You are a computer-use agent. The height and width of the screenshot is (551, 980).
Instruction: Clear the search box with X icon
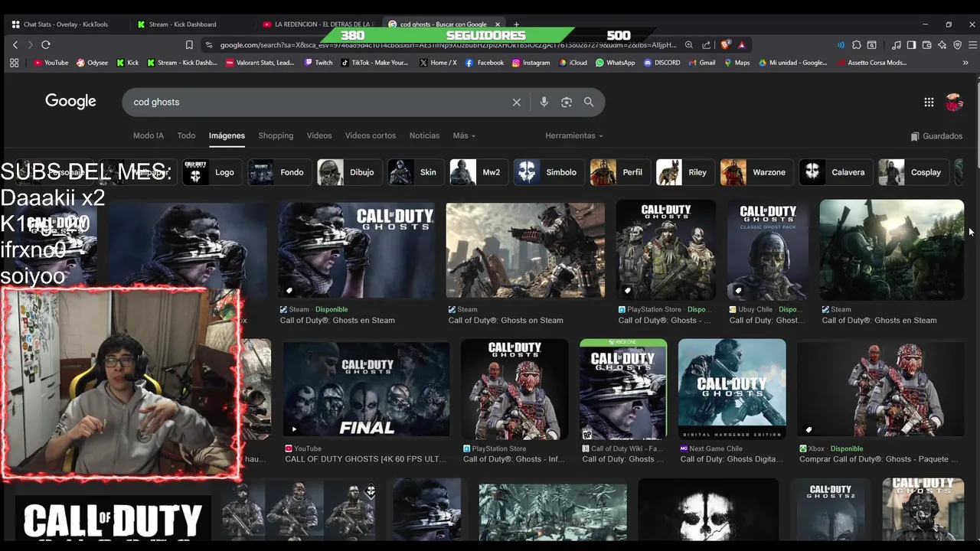tap(516, 102)
